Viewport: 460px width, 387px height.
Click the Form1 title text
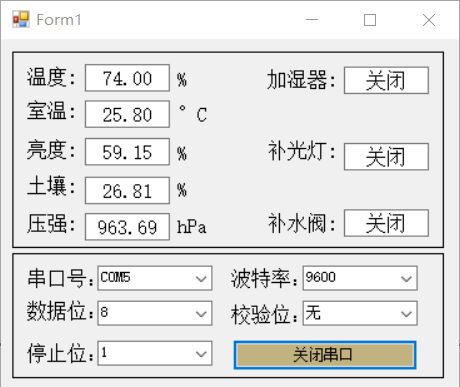(x=59, y=20)
